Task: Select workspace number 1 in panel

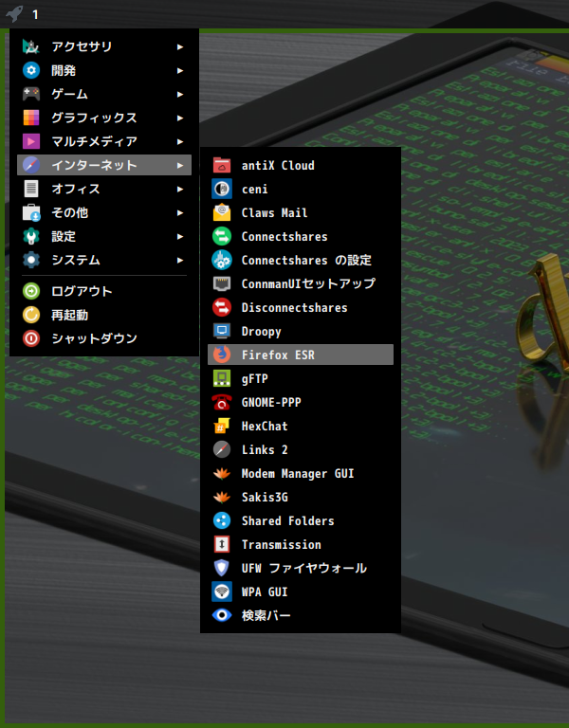Action: 35,14
